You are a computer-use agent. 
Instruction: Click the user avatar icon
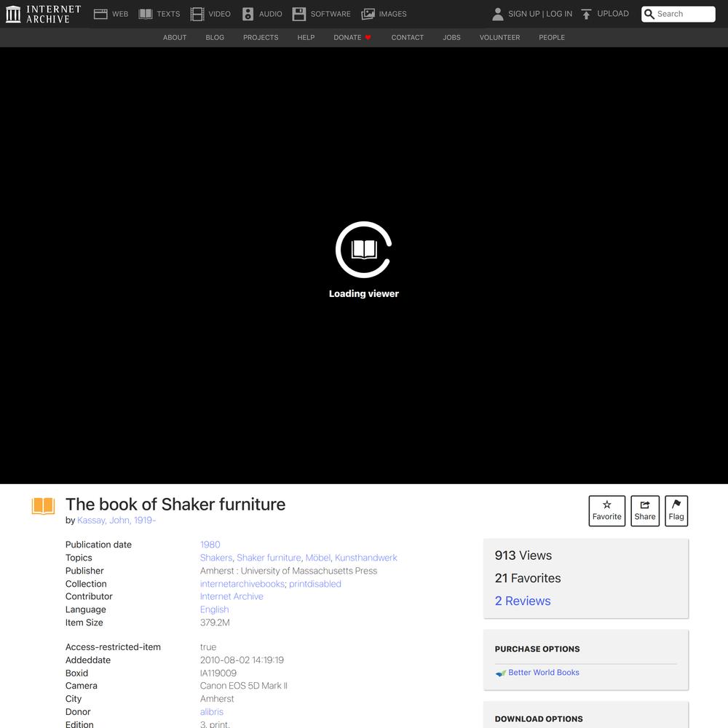coord(498,14)
